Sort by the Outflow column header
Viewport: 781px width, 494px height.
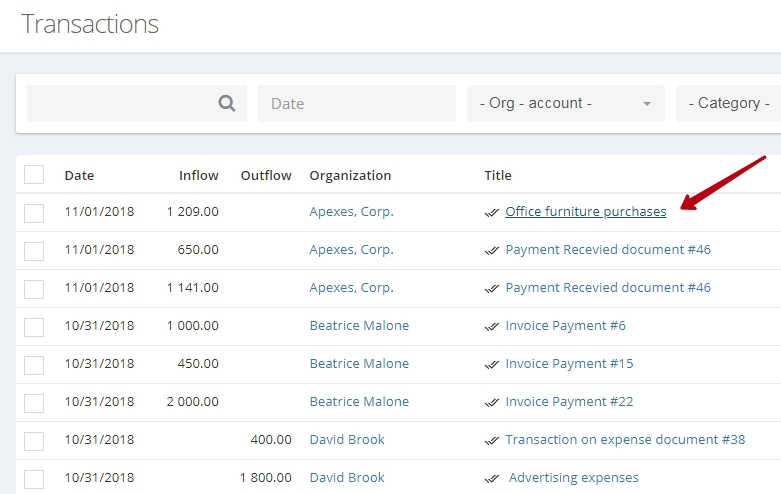pos(266,175)
